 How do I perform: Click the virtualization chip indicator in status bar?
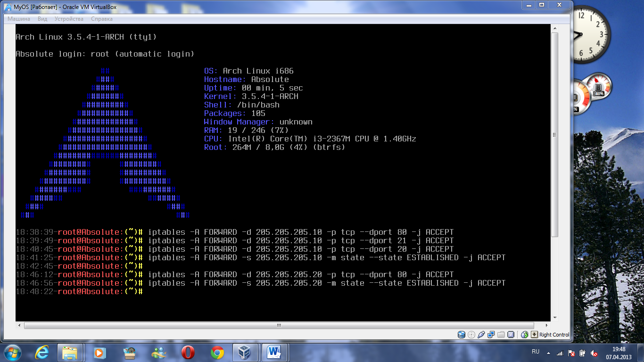[x=511, y=335]
